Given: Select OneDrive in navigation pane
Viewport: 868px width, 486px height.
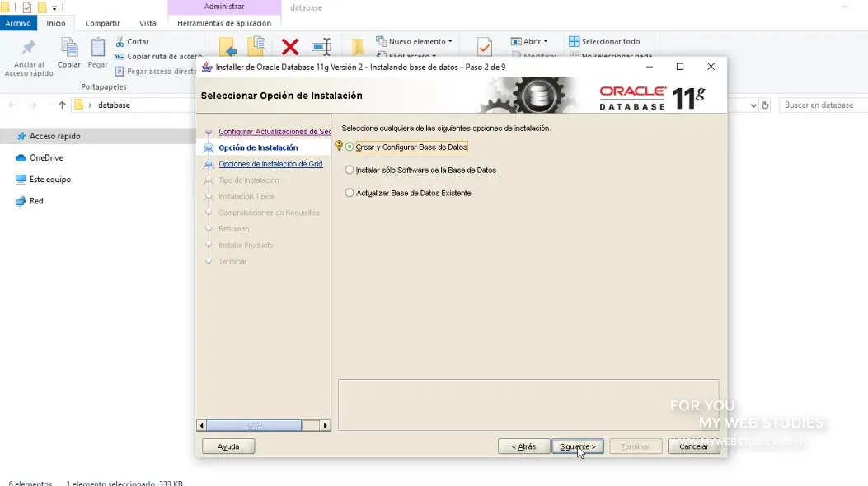Looking at the screenshot, I should [x=46, y=157].
